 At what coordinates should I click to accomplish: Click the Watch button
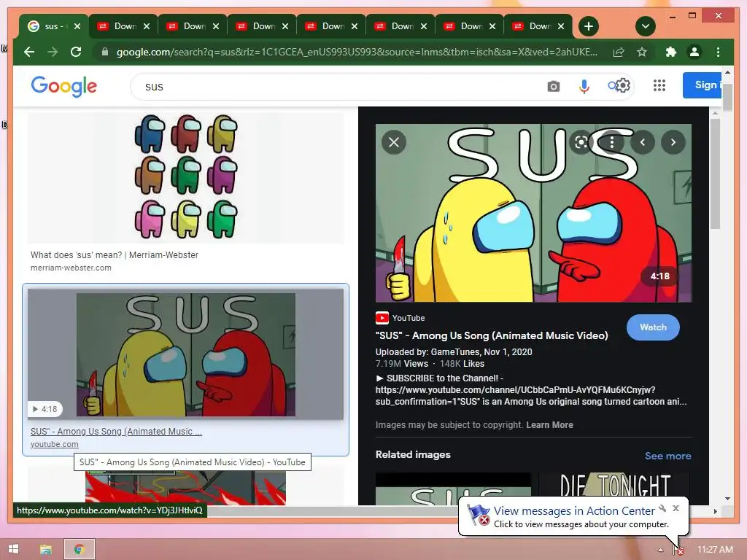tap(653, 327)
